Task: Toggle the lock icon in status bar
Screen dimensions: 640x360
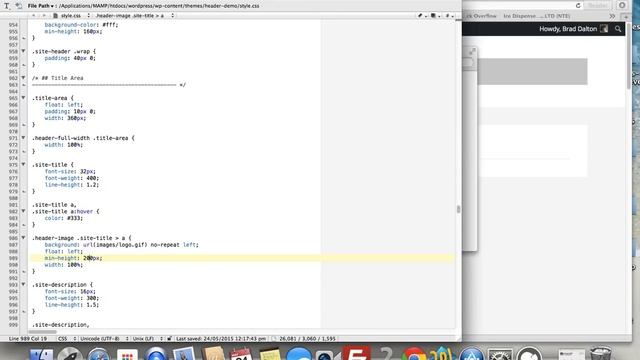Action: pyautogui.click(x=169, y=339)
